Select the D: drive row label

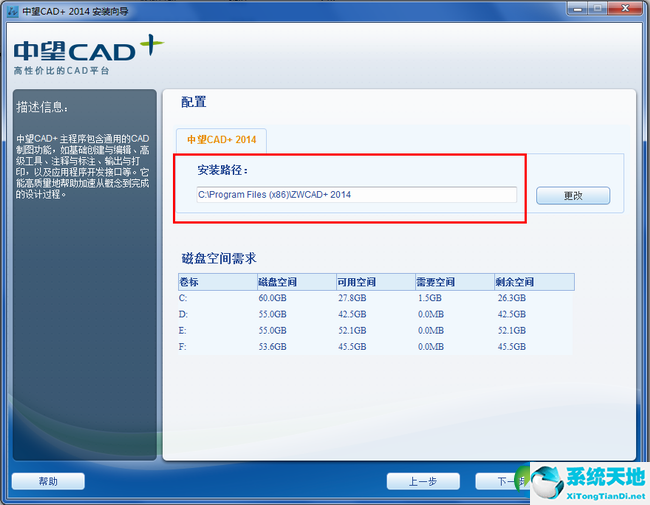tap(183, 314)
